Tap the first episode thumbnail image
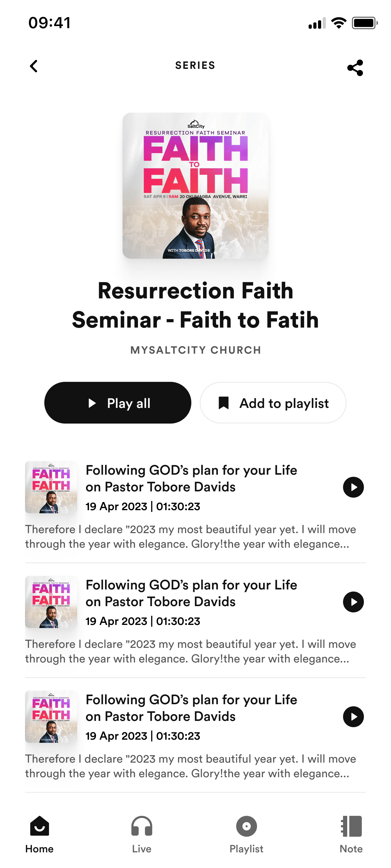391x868 pixels. 51,487
